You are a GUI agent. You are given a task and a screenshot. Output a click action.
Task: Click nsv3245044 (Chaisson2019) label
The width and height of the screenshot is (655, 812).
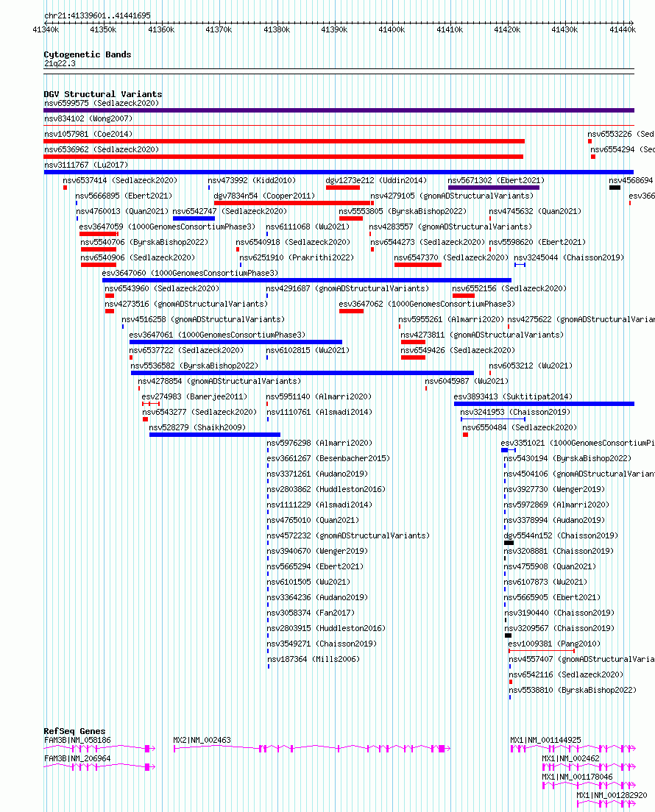569,257
